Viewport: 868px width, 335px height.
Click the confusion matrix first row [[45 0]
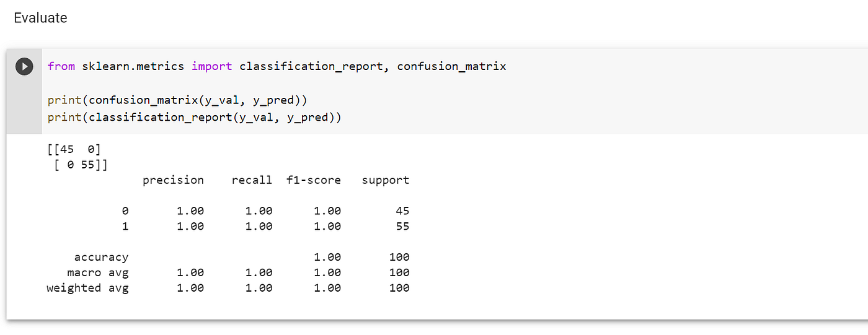pyautogui.click(x=74, y=149)
